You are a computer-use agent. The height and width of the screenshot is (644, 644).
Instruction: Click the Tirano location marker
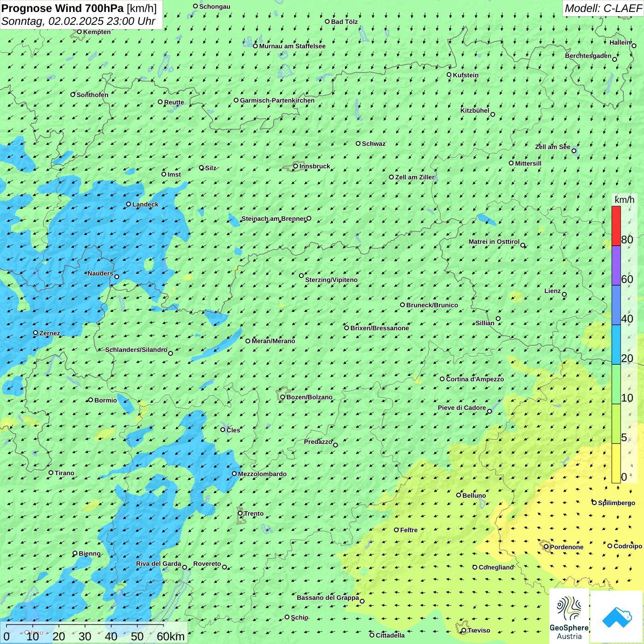[x=51, y=472]
